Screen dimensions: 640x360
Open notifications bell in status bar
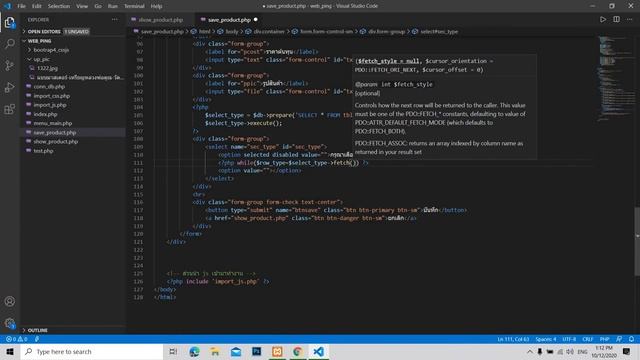coord(631,339)
